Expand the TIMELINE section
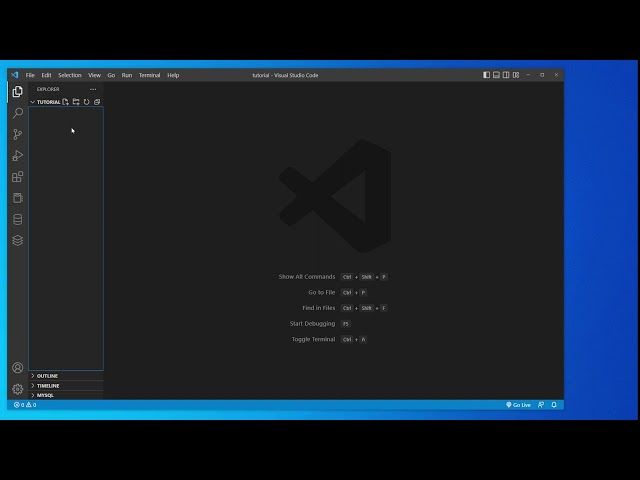The image size is (640, 480). tap(66, 385)
